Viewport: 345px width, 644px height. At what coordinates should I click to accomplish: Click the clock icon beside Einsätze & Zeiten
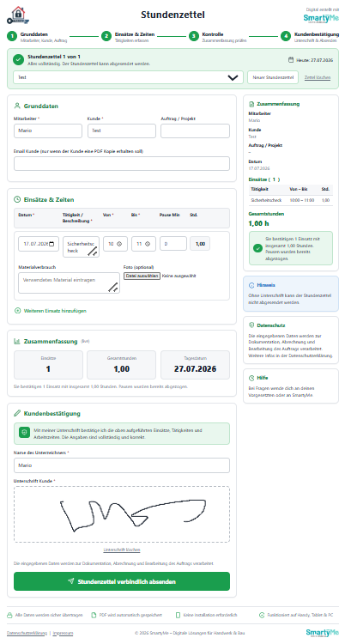pos(17,199)
